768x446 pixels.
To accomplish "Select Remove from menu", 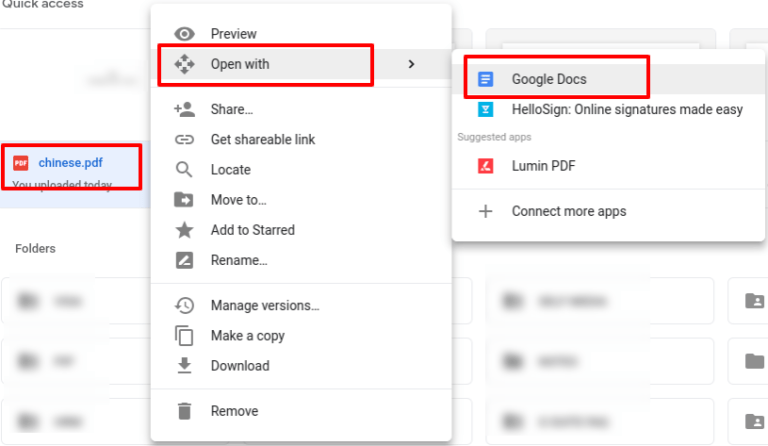I will (301, 411).
